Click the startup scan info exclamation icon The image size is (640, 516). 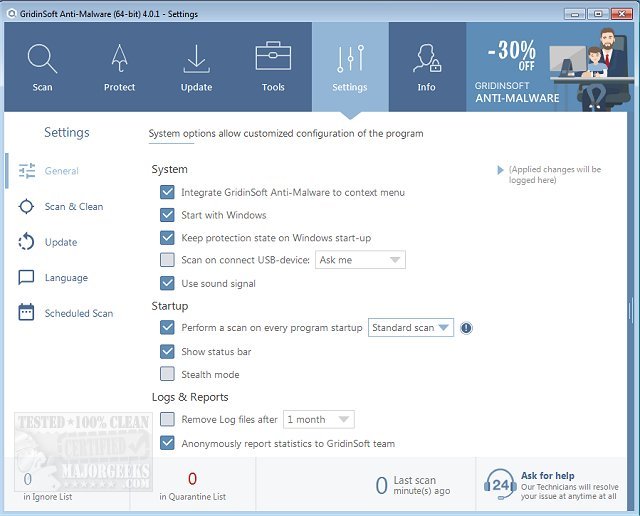(466, 328)
